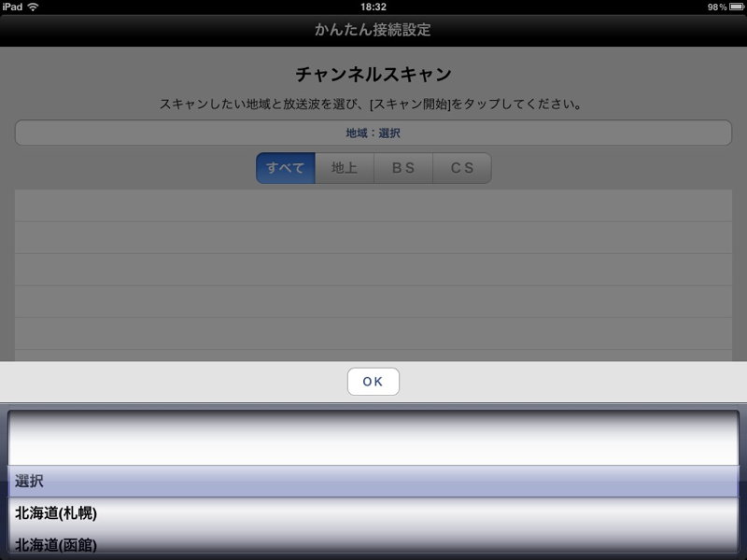Tap the 18:32 clock in status bar
The width and height of the screenshot is (747, 560).
[x=373, y=7]
